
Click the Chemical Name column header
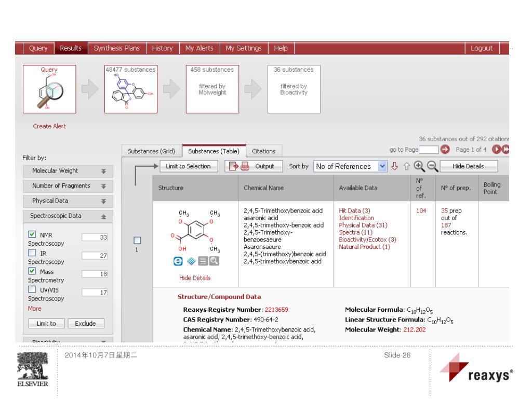click(x=286, y=188)
